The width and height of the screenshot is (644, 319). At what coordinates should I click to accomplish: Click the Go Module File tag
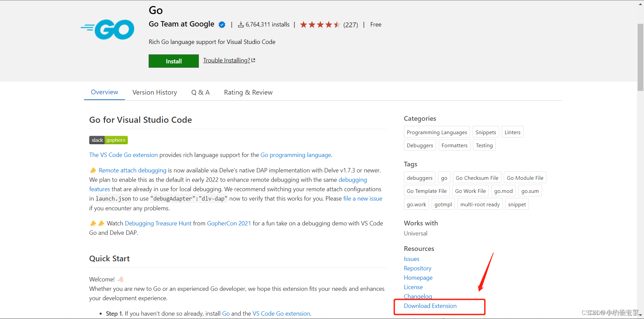[x=525, y=178]
